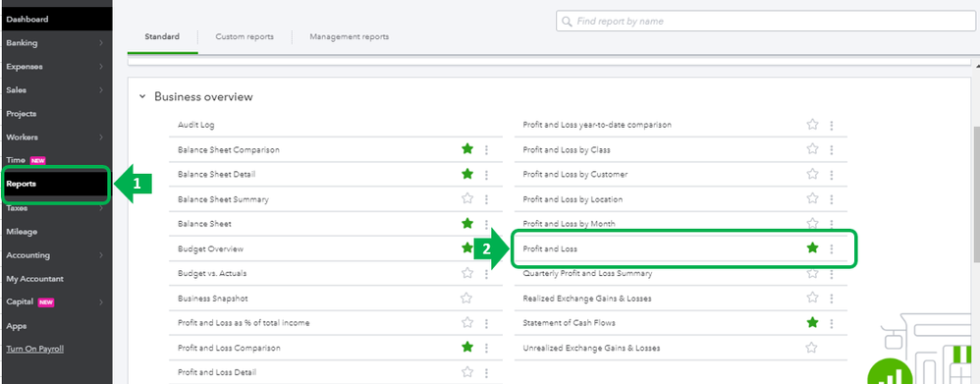980x384 pixels.
Task: Favorite the Profit and Loss by Location star
Action: [x=812, y=198]
